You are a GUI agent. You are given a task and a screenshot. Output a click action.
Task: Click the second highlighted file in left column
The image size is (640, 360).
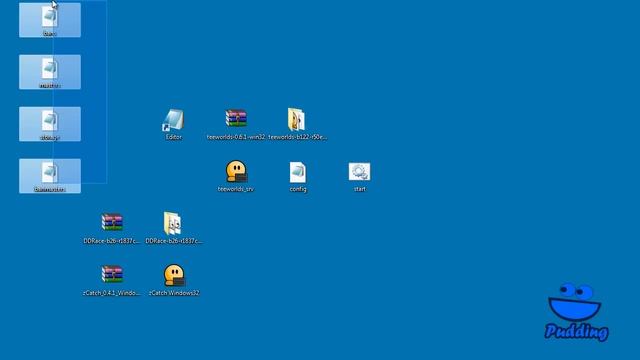click(x=50, y=72)
